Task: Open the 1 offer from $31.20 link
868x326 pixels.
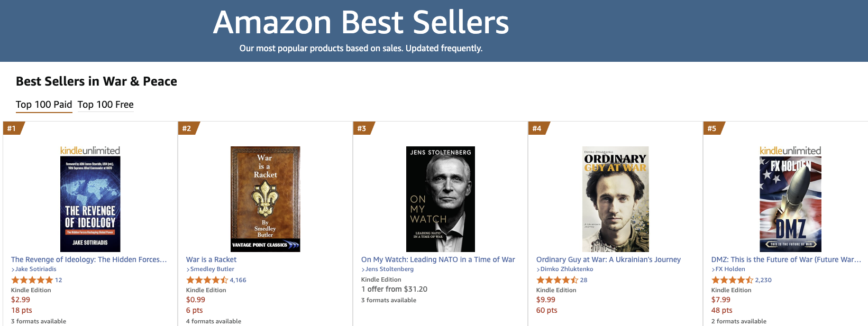Action: [394, 289]
